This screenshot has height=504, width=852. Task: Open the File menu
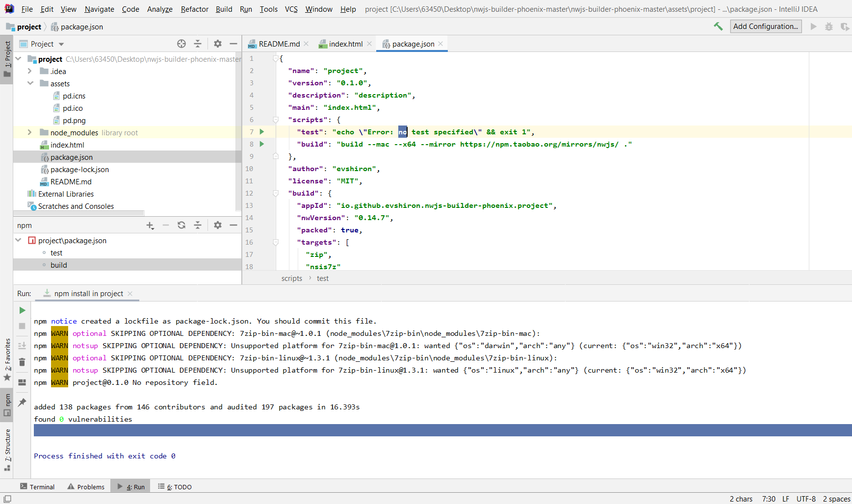coord(27,9)
